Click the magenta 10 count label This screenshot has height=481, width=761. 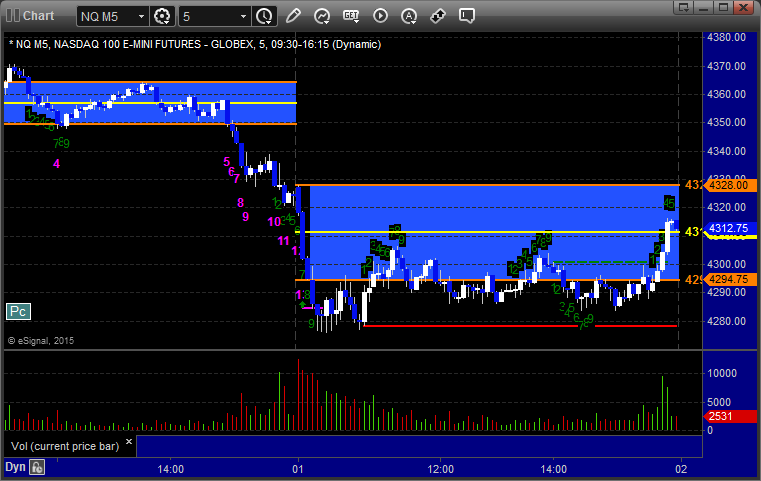click(x=274, y=222)
